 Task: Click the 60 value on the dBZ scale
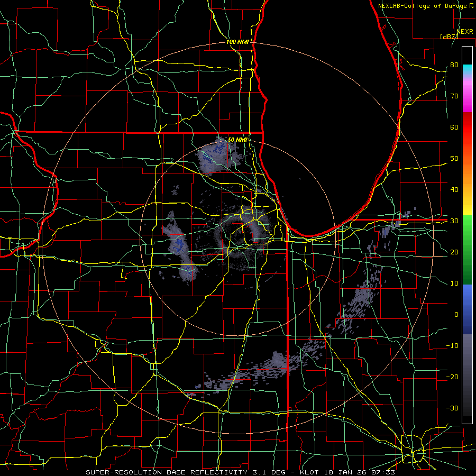pyautogui.click(x=454, y=127)
